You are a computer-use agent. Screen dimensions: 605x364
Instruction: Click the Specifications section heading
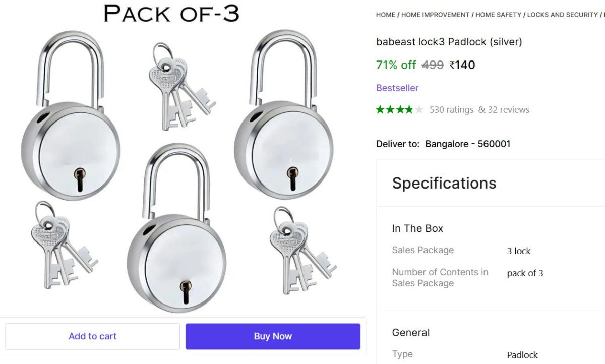(x=444, y=183)
